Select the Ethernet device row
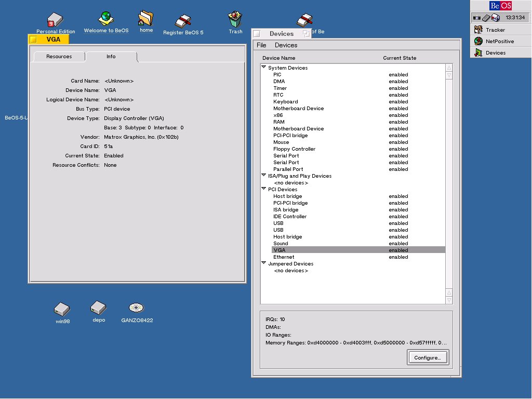Viewport: 532px width, 399px height. (x=284, y=257)
